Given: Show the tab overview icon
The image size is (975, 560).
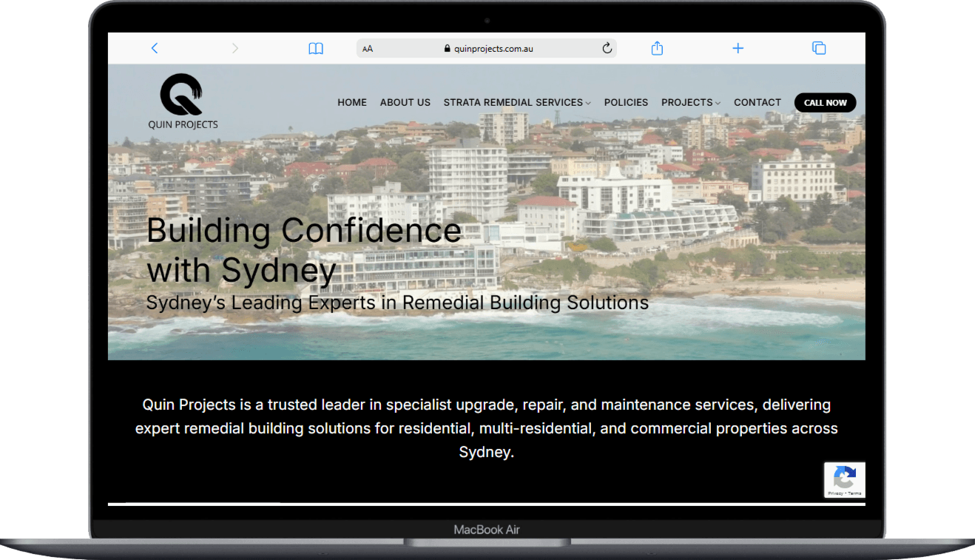Looking at the screenshot, I should tap(819, 48).
